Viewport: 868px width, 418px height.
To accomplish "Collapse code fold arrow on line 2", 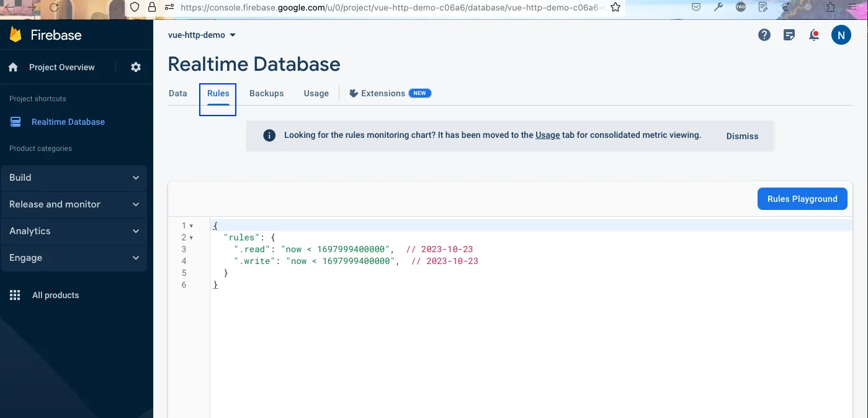I will (x=191, y=238).
